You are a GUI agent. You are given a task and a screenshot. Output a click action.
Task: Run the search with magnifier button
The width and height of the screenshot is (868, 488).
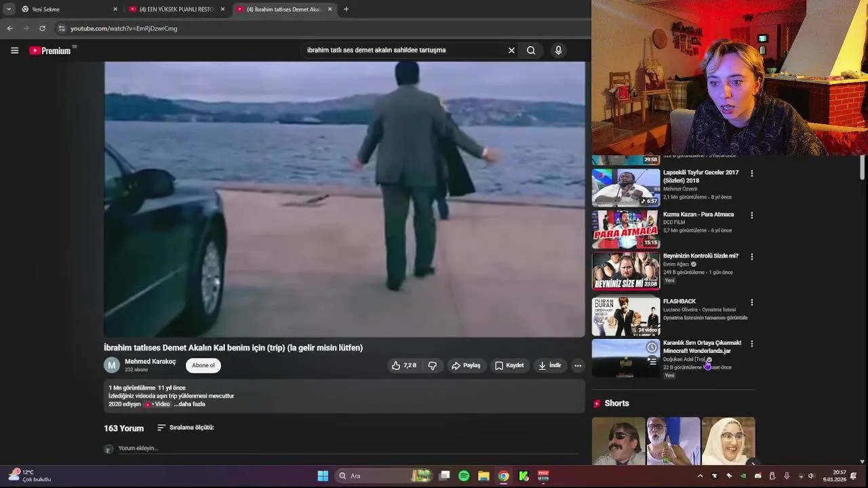(x=531, y=50)
